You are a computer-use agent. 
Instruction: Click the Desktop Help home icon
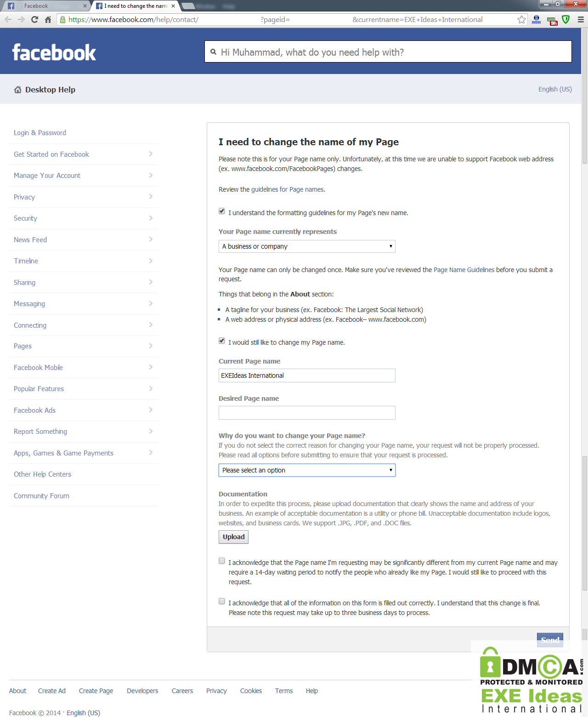tap(17, 90)
